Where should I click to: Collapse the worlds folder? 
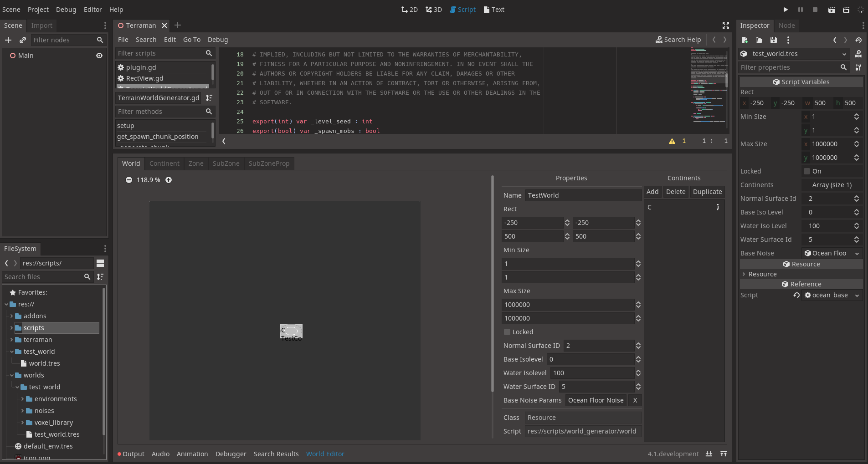click(x=11, y=375)
